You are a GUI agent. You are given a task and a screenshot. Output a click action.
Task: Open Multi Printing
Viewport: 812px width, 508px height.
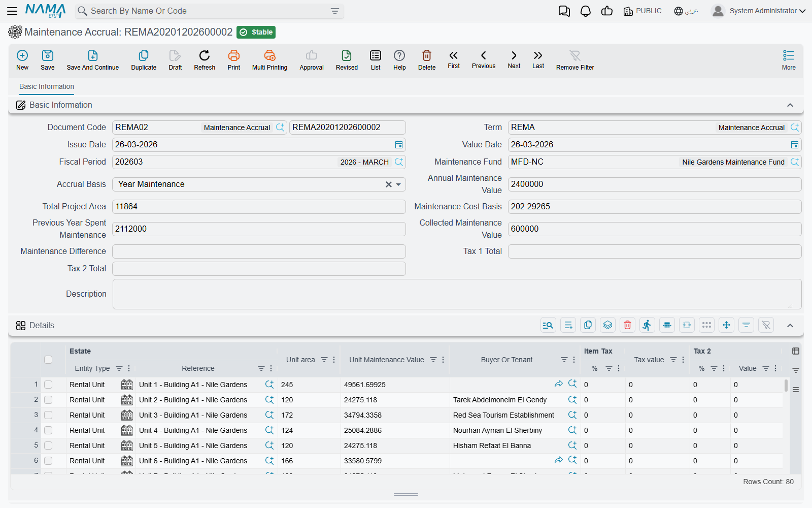(x=269, y=60)
